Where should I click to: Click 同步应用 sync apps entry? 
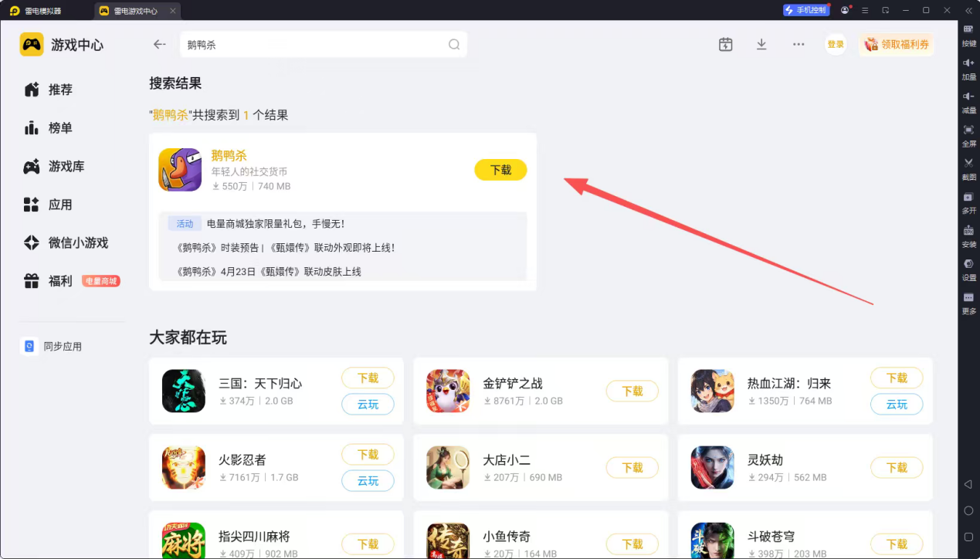click(53, 347)
